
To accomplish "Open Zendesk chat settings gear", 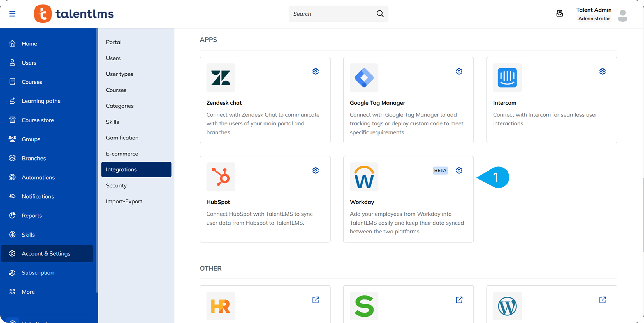I will (x=316, y=71).
